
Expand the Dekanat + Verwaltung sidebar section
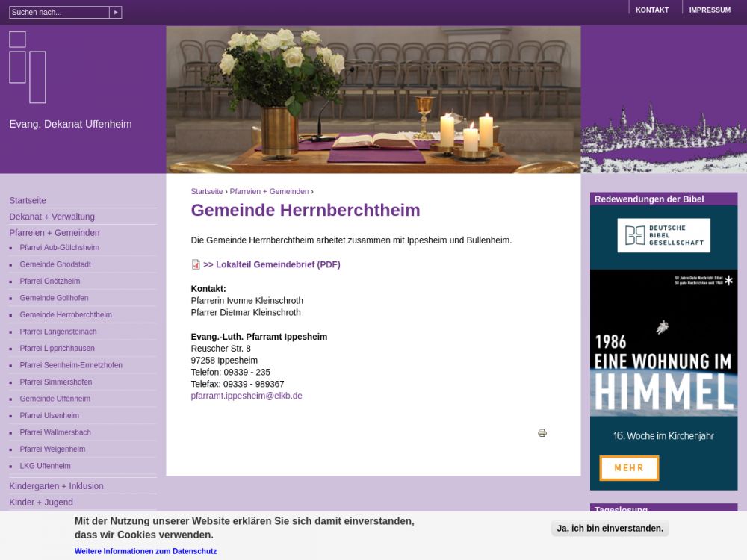click(52, 217)
